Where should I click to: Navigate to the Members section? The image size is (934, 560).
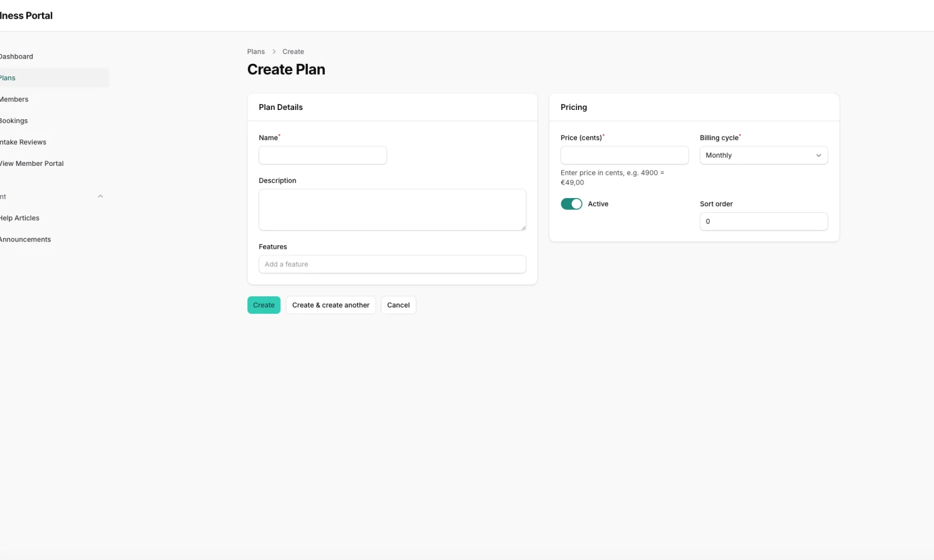pyautogui.click(x=14, y=99)
